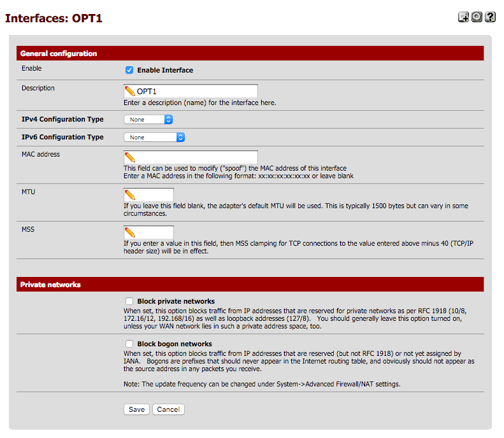The width and height of the screenshot is (504, 438).
Task: Open the help question mark icon
Action: click(x=490, y=17)
